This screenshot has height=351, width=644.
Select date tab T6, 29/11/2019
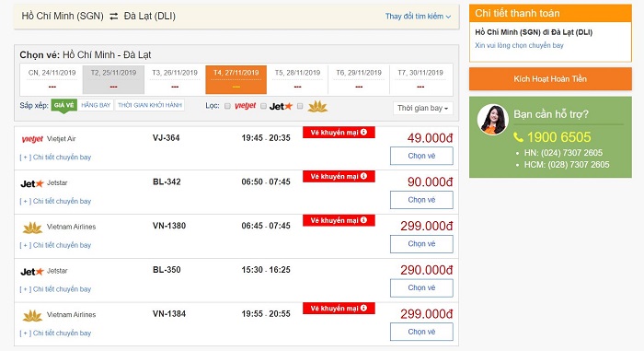point(359,79)
